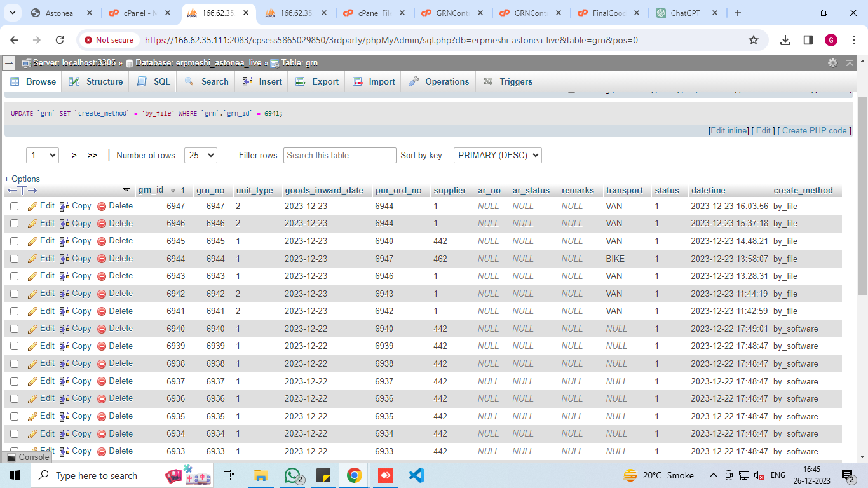Click Edit pencil icon for row 6944
The image size is (868, 488).
tap(33, 259)
